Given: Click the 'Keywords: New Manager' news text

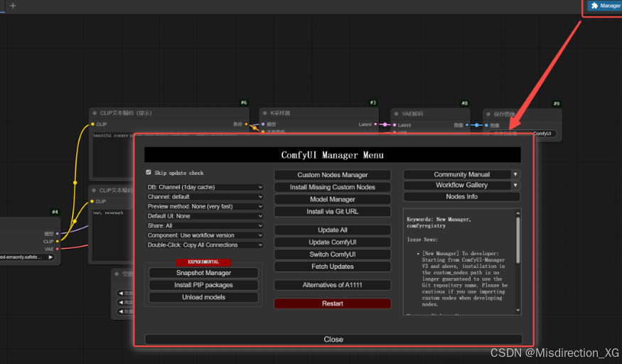Looking at the screenshot, I should 439,223.
